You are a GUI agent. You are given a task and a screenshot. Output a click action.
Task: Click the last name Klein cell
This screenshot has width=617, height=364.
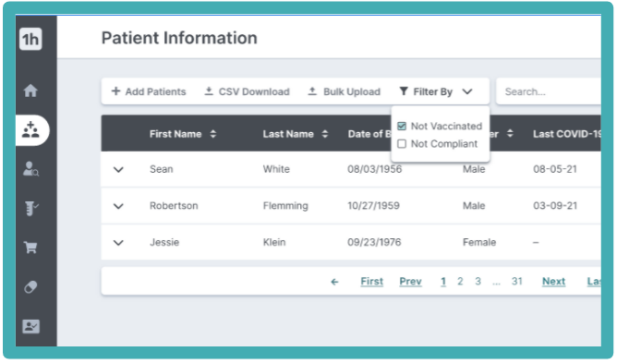274,242
